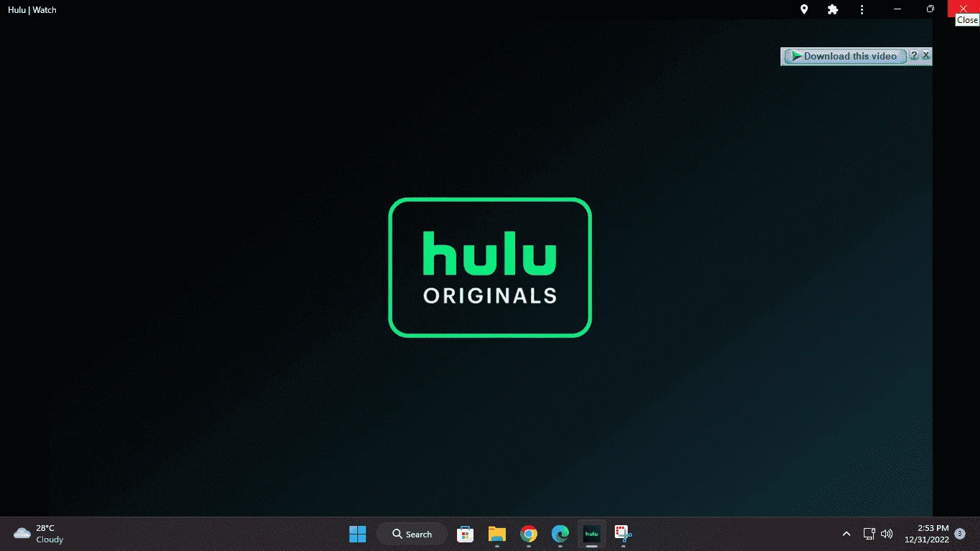Select the Hulu app taskbar icon

[592, 534]
